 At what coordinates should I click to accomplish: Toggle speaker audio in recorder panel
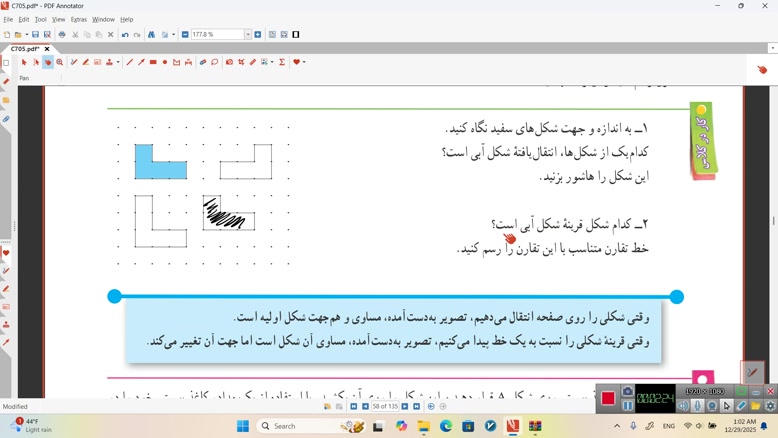pos(683,406)
